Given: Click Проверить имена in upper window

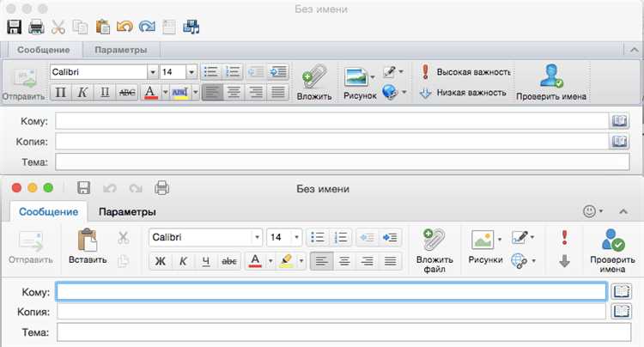Looking at the screenshot, I should pyautogui.click(x=551, y=82).
